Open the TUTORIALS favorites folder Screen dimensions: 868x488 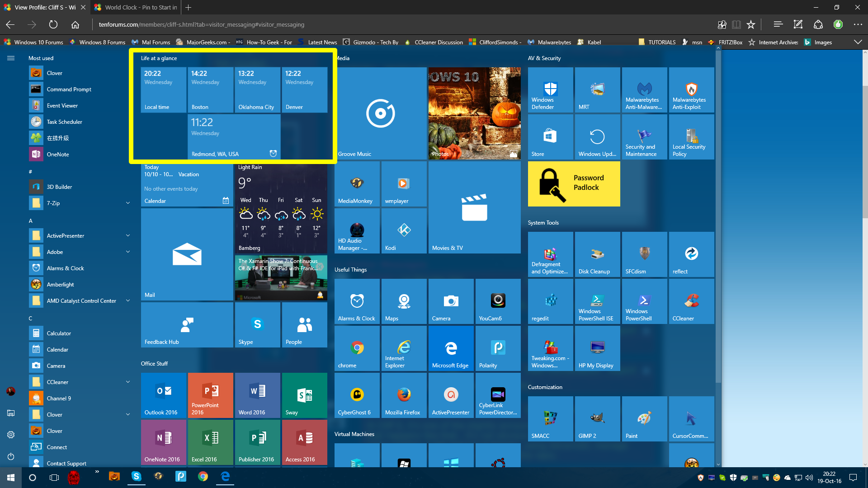tap(657, 42)
